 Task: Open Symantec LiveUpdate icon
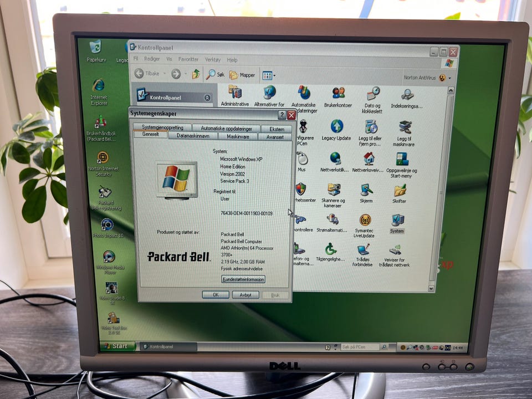pyautogui.click(x=364, y=226)
